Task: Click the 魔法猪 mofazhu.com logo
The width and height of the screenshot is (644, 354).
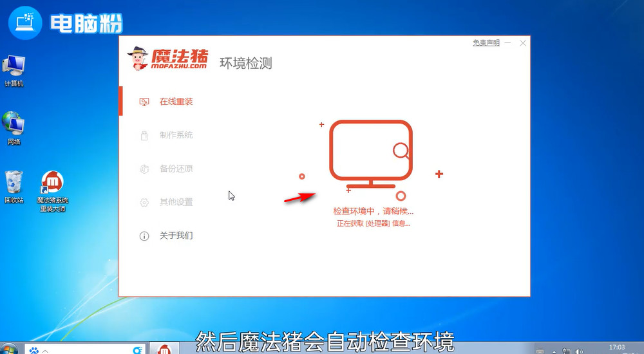Action: 168,59
